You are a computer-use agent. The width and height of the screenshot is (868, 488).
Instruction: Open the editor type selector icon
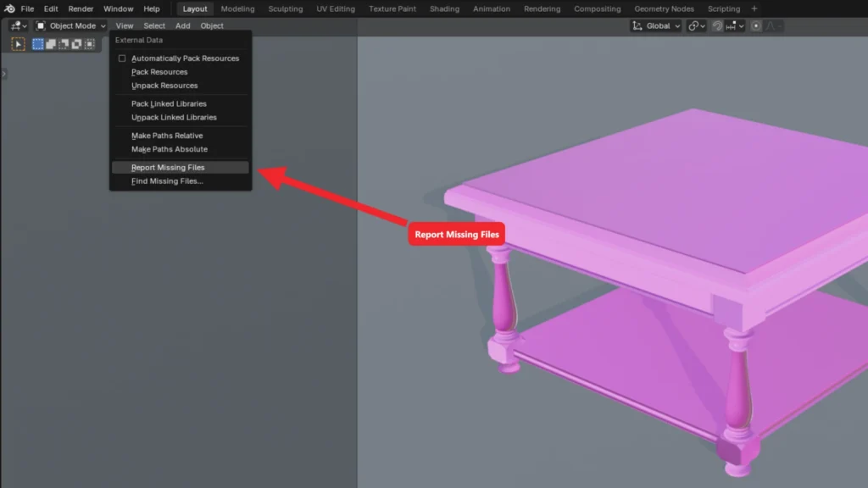[19, 26]
